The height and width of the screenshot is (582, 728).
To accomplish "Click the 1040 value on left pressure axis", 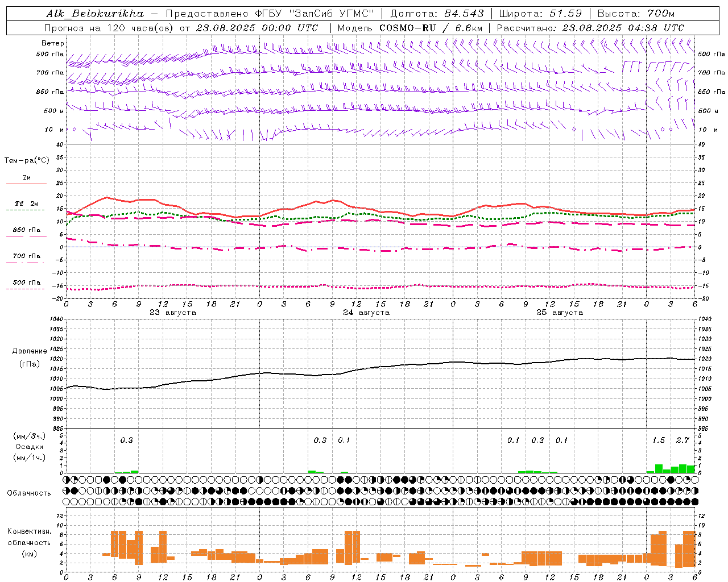I will (55, 319).
